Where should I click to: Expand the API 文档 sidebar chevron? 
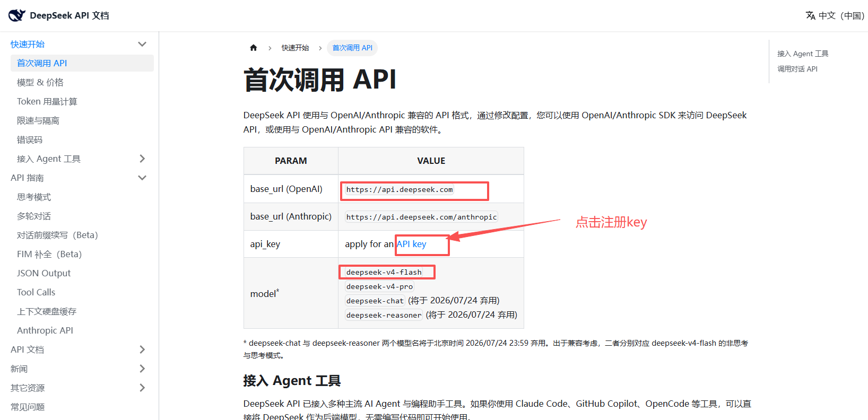142,349
